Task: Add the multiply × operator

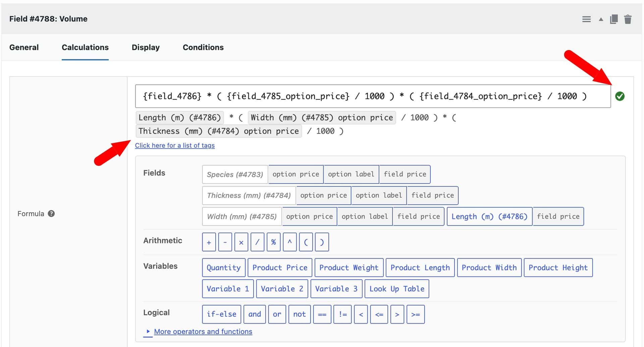Action: (x=241, y=242)
